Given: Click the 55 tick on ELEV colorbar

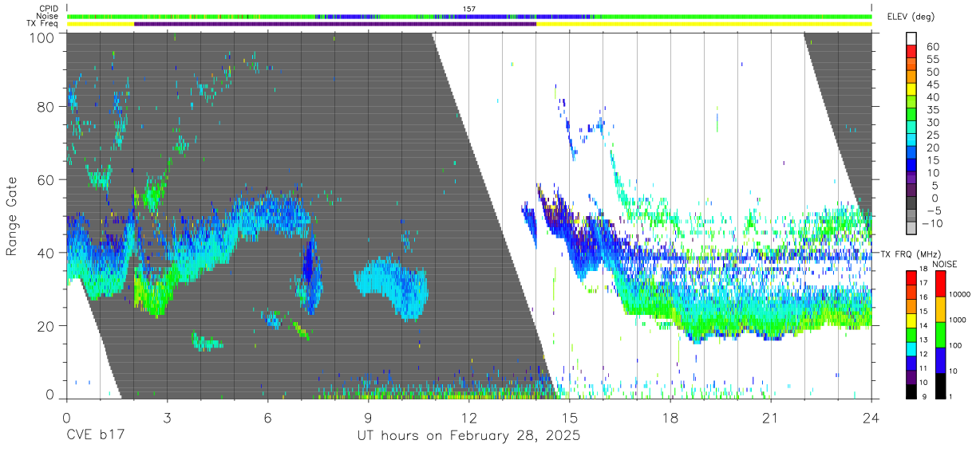Looking at the screenshot, I should [x=931, y=60].
